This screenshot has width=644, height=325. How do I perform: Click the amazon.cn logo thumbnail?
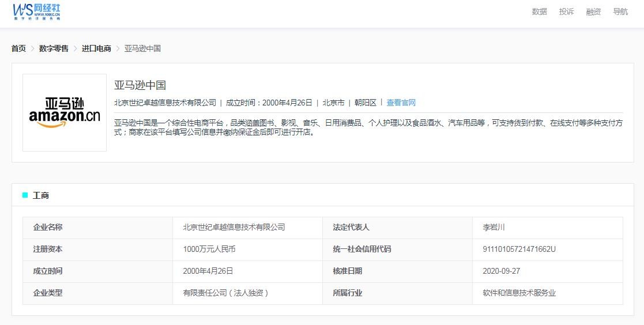[65, 112]
